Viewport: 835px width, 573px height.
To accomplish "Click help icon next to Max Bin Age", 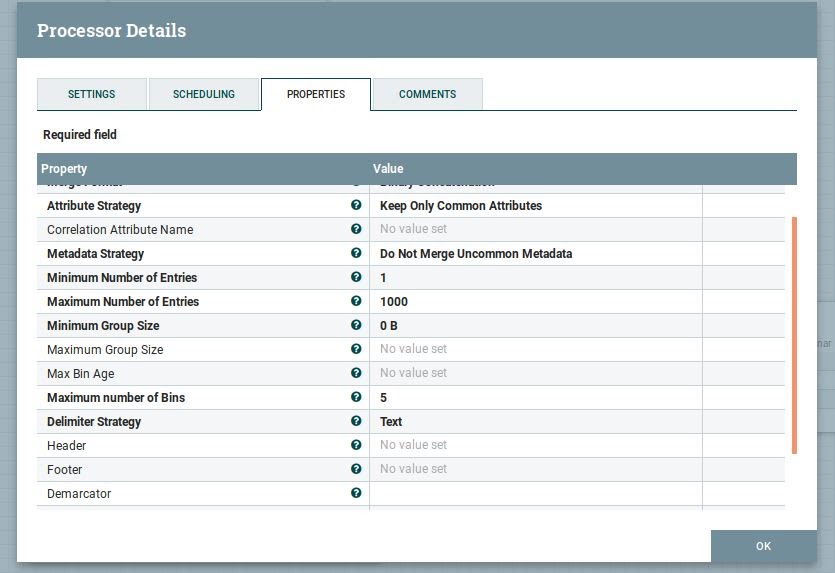I will pyautogui.click(x=356, y=373).
